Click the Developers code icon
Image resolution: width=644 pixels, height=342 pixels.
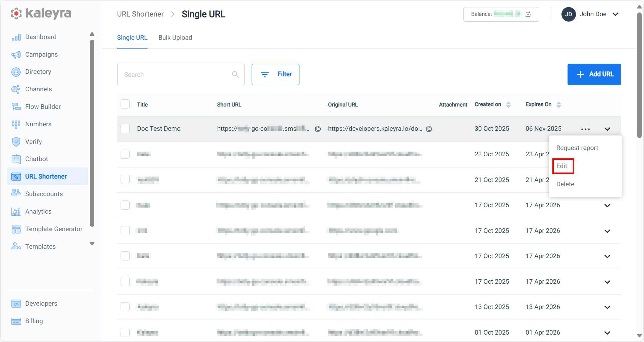pos(16,304)
